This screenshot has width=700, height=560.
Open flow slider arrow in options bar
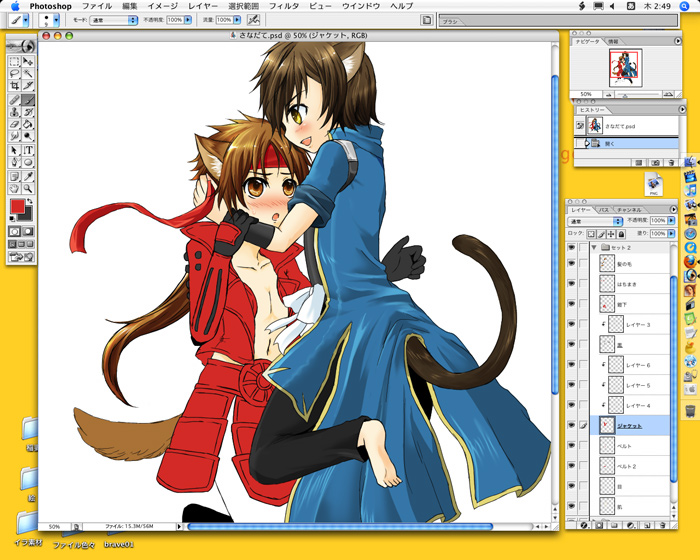[237, 20]
